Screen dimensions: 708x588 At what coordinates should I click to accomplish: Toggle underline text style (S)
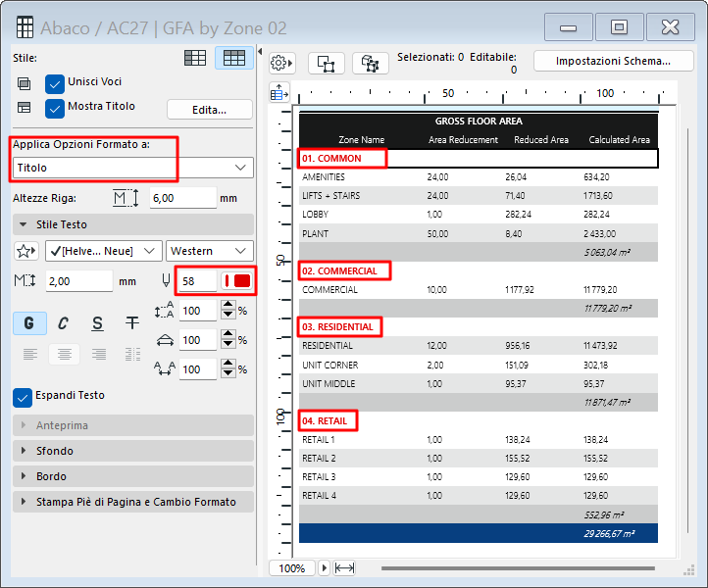tap(97, 322)
